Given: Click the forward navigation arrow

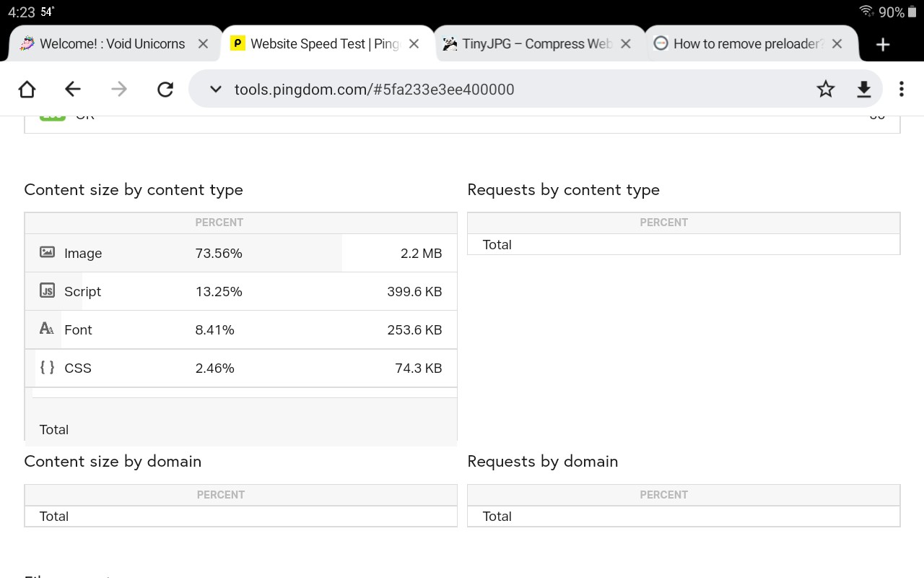Looking at the screenshot, I should pos(119,89).
